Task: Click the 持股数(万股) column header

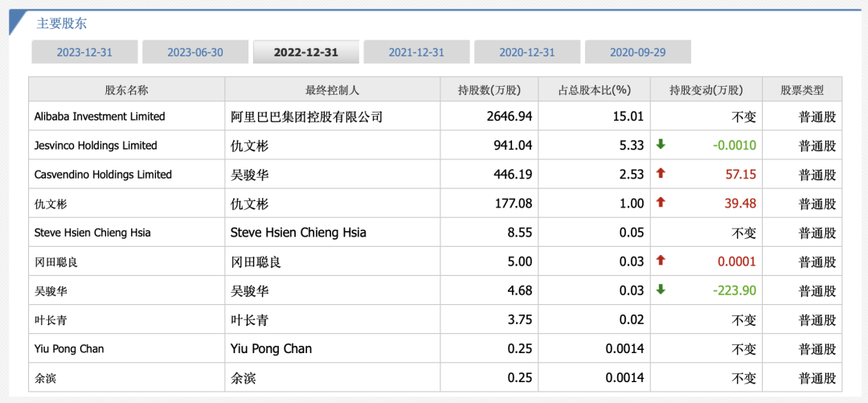Action: click(489, 90)
